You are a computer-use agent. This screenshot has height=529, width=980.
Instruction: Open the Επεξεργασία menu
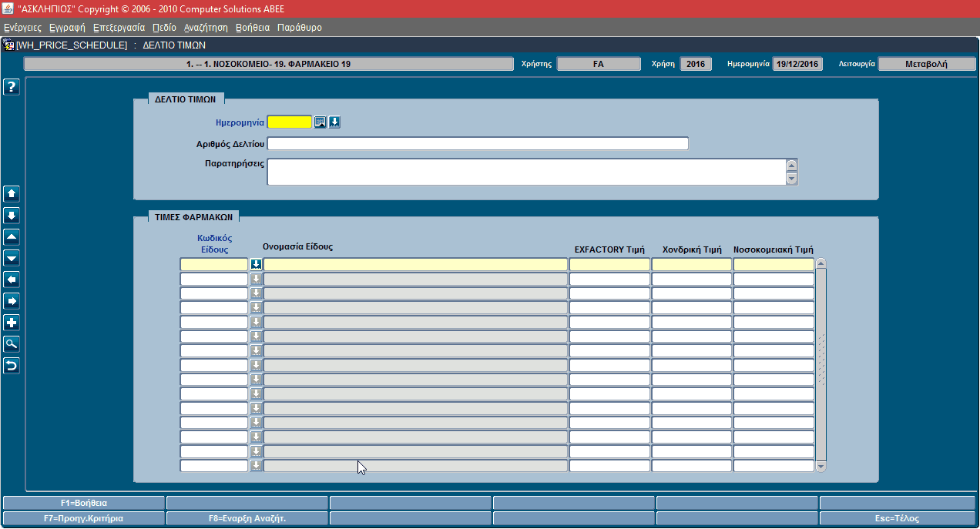(119, 27)
